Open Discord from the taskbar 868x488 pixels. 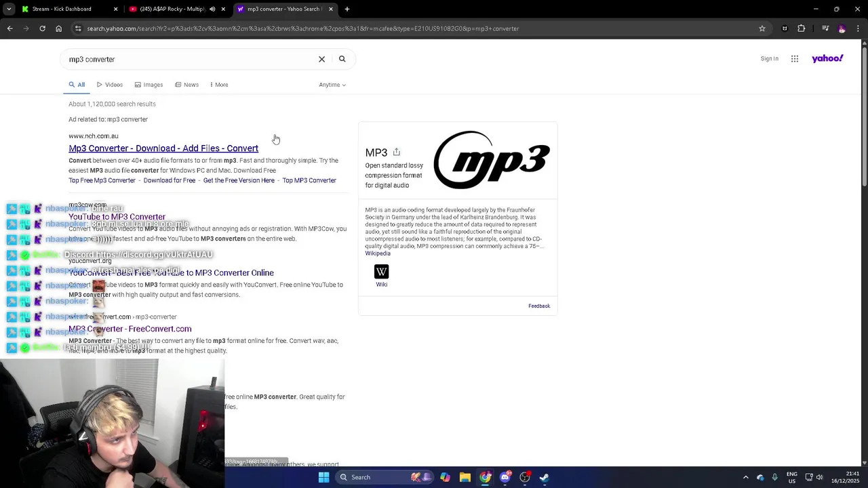[x=505, y=477]
